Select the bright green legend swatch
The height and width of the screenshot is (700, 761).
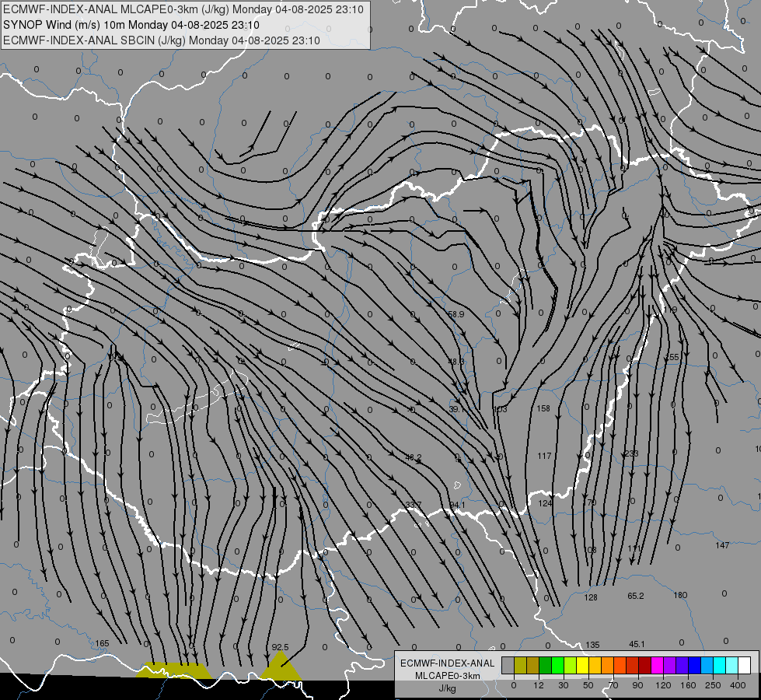coord(557,665)
